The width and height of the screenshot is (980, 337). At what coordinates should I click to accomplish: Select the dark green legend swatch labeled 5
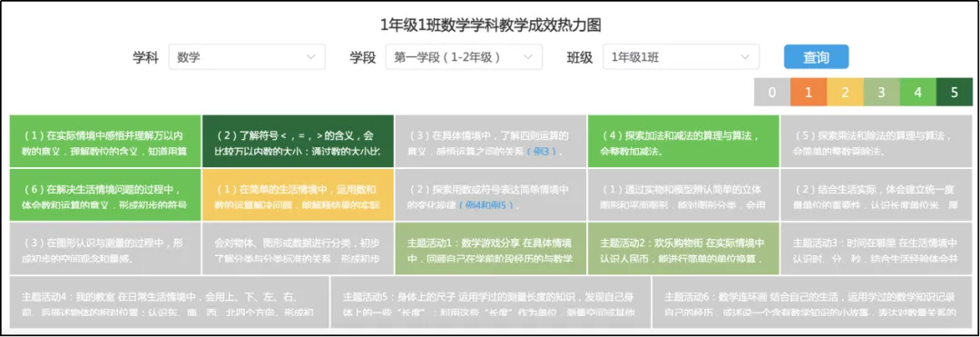click(x=955, y=93)
